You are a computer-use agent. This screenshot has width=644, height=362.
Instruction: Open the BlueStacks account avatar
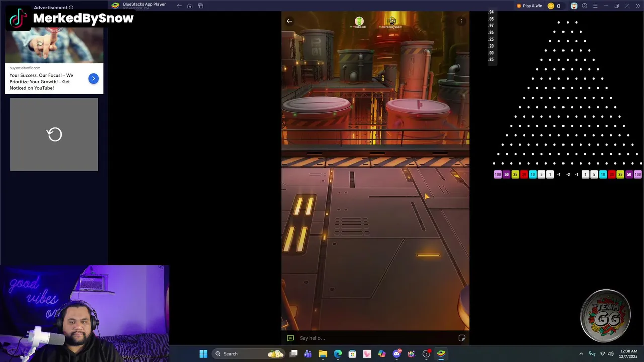574,6
